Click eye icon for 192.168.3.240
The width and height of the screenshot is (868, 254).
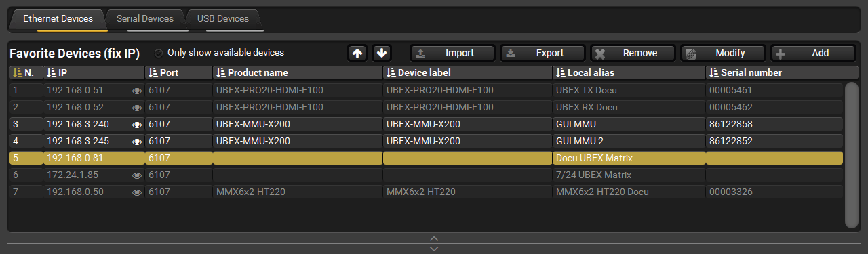[137, 124]
